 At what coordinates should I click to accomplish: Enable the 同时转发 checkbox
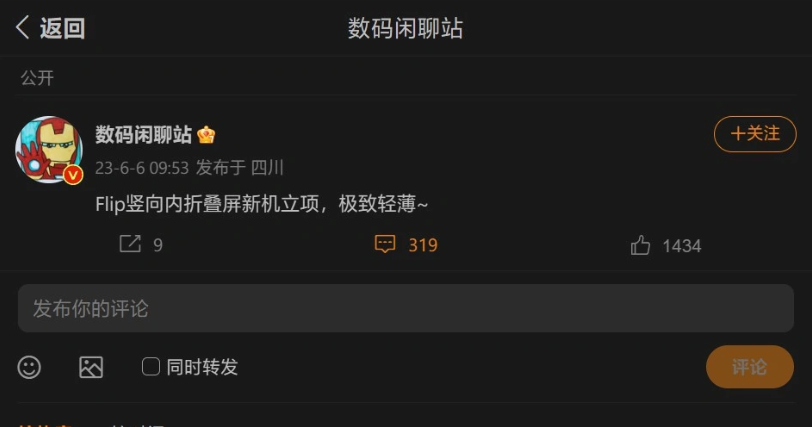(x=151, y=366)
